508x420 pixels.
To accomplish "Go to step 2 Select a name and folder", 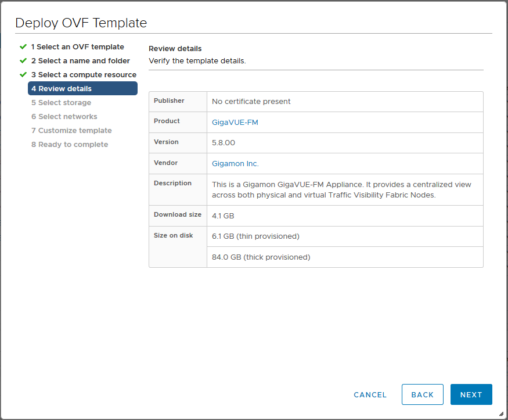I will 80,60.
